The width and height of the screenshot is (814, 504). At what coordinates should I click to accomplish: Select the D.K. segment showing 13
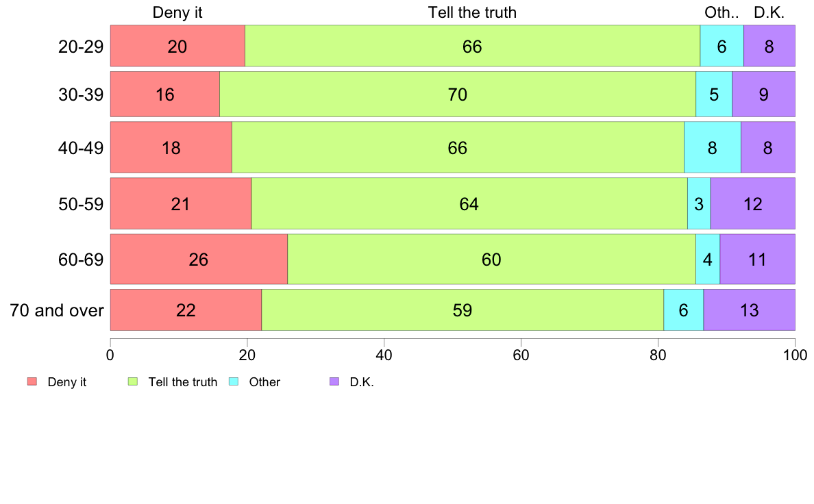[x=749, y=310]
